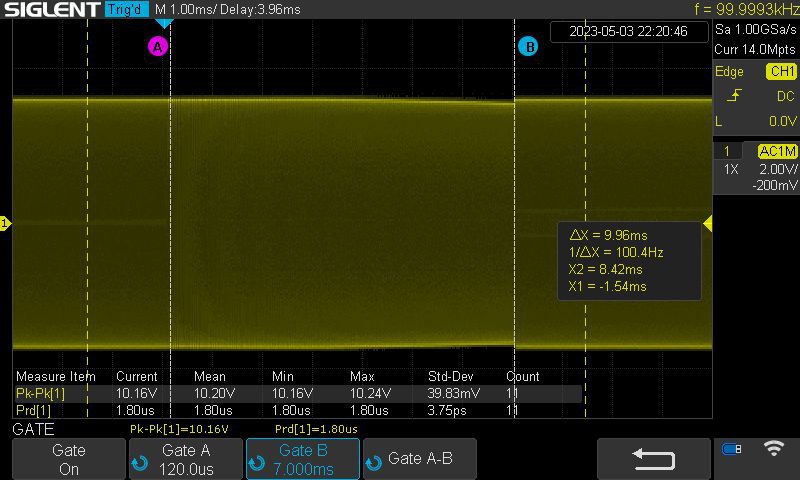Click the date and time stamp box
800x480 pixels.
click(629, 32)
